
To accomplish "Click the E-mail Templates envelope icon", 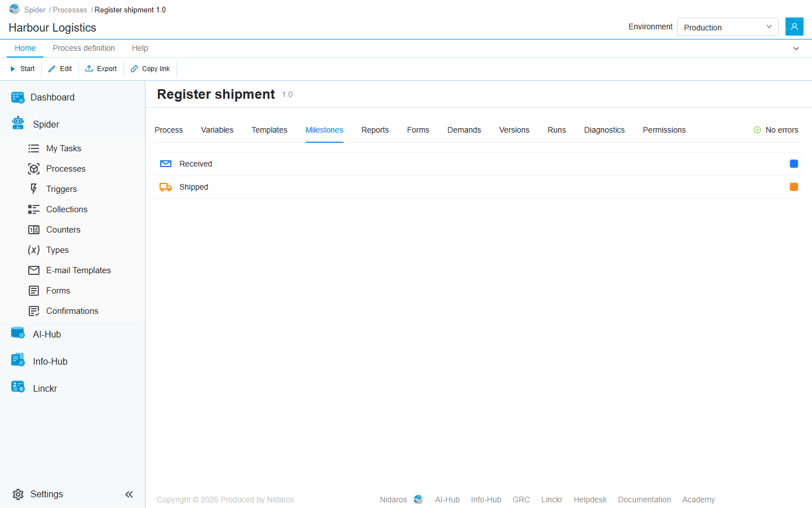I will (x=34, y=270).
